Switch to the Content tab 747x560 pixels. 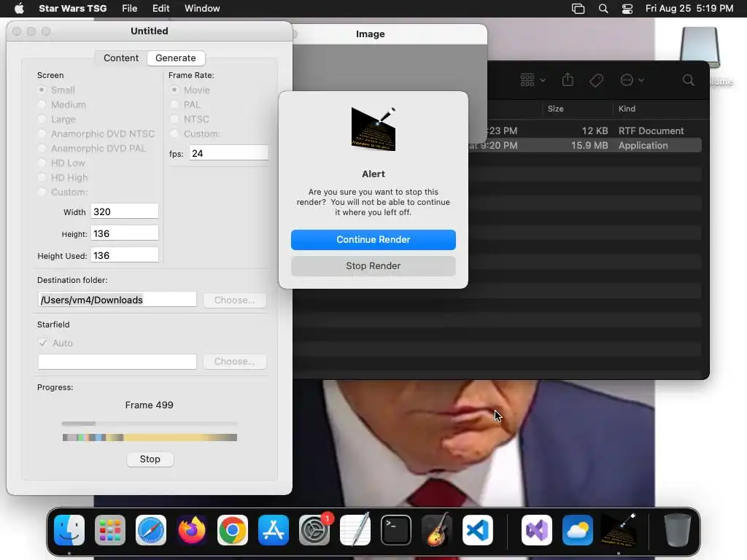(121, 58)
